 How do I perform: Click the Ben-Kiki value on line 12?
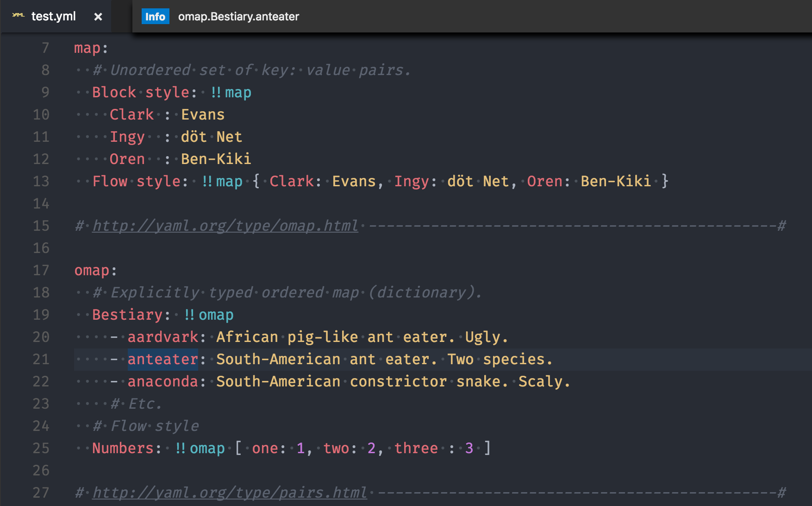216,159
